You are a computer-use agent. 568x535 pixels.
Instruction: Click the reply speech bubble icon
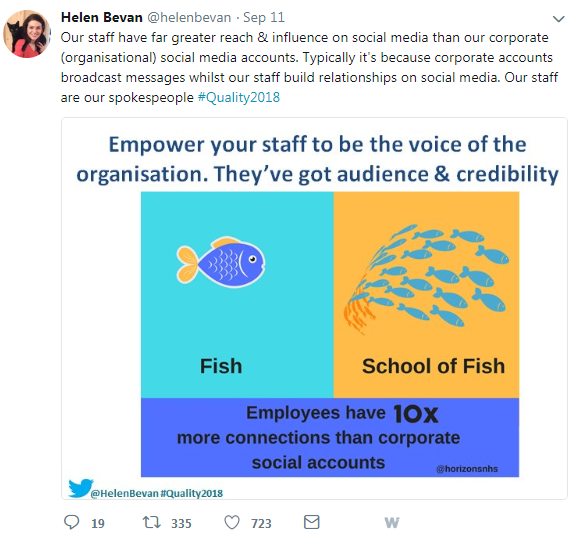tap(71, 522)
